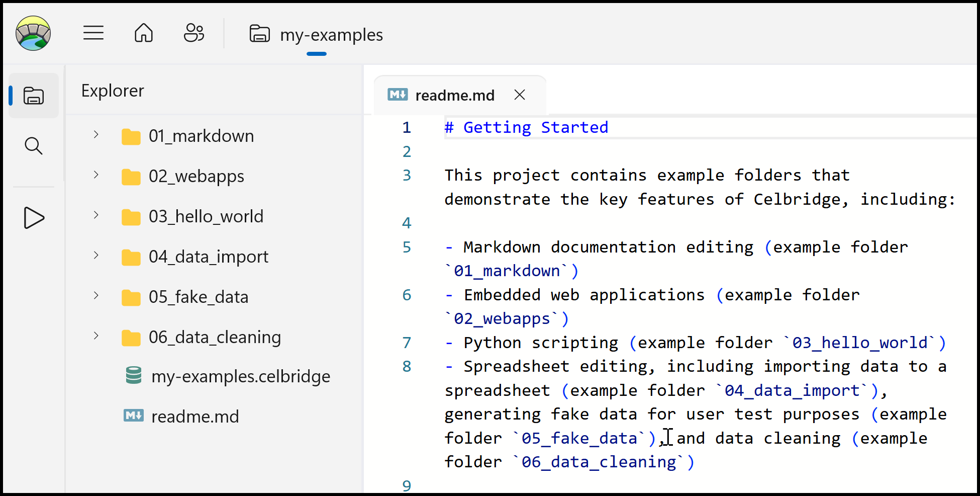Click the Celbridge app logo
This screenshot has width=980, height=496.
[33, 33]
